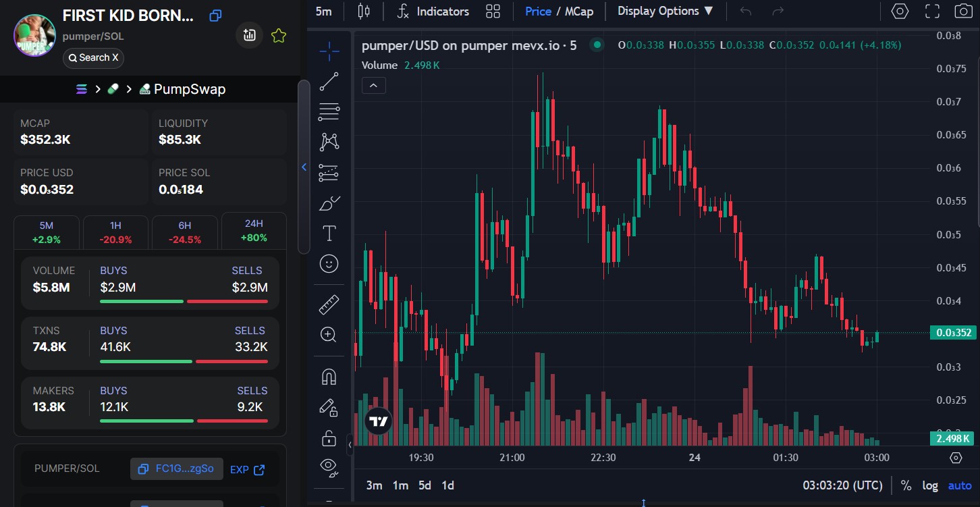This screenshot has width=980, height=507.
Task: Collapse the left info panel arrow
Action: 304,167
